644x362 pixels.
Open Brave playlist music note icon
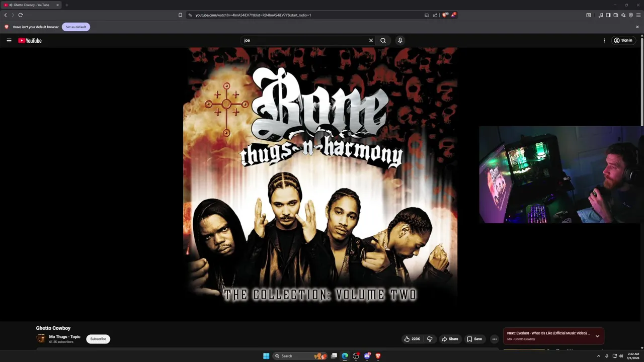[600, 15]
